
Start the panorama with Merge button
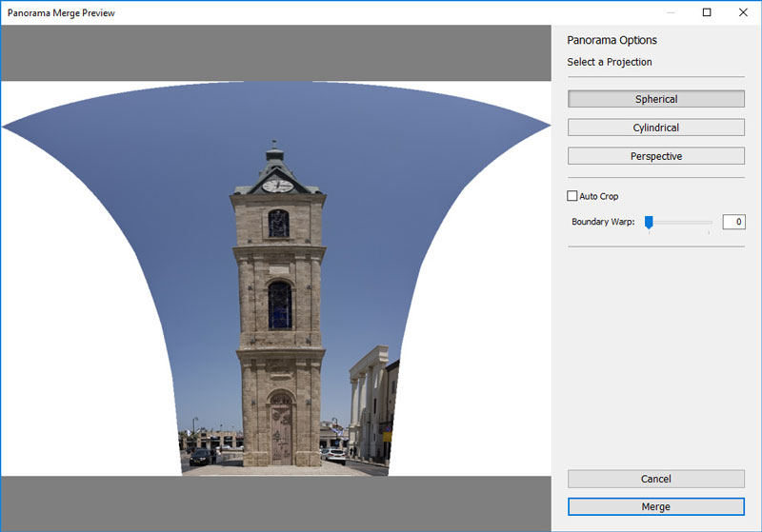(655, 507)
